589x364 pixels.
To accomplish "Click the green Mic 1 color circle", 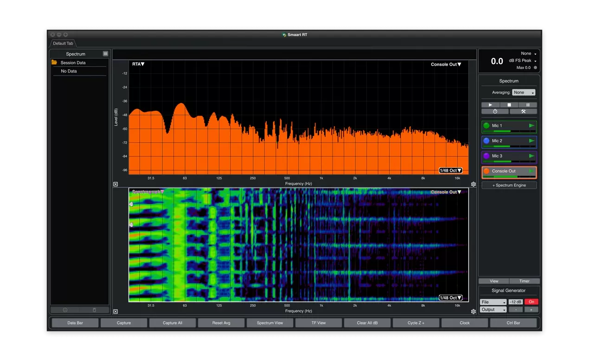I will 487,126.
